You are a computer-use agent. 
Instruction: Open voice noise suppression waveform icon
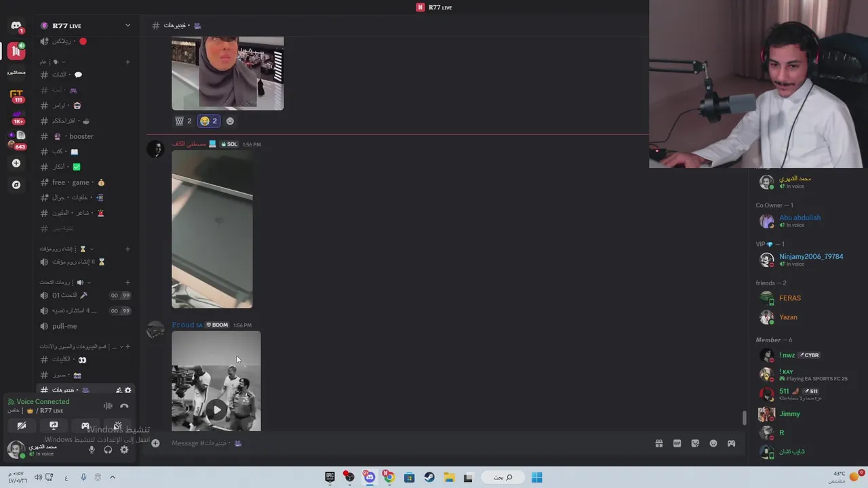(x=108, y=406)
